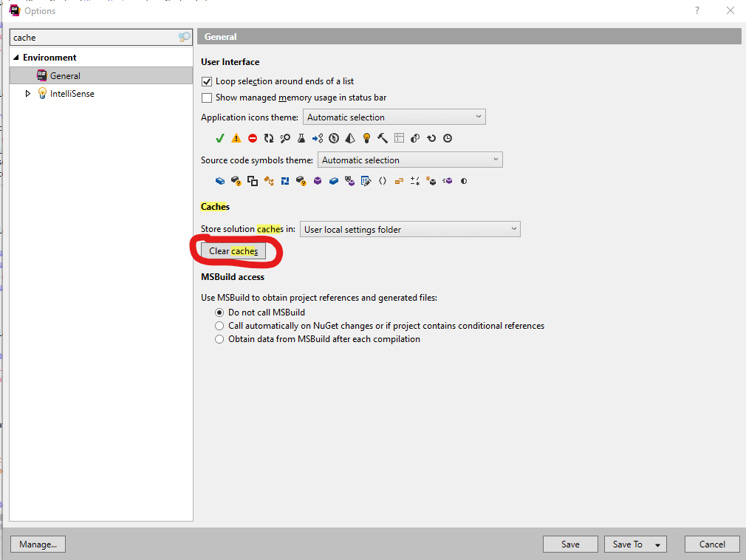The image size is (746, 560).
Task: Click the red stop sign icon
Action: tap(253, 138)
